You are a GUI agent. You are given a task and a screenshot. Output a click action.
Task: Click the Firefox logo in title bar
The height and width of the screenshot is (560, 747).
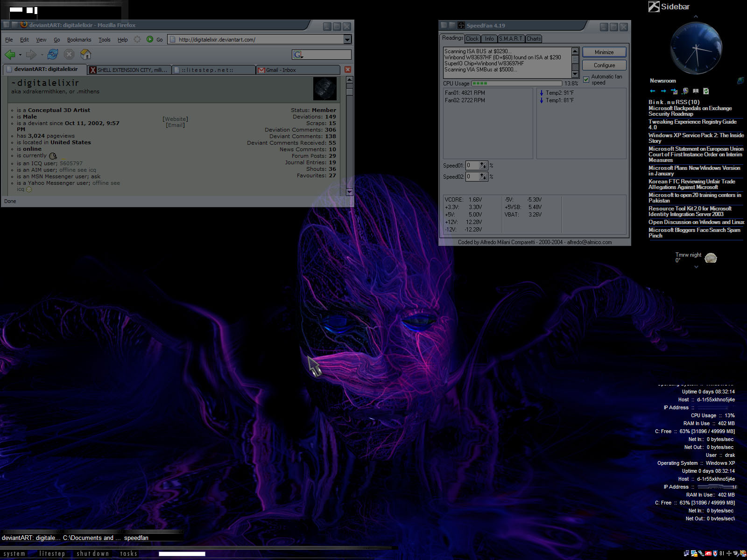pyautogui.click(x=24, y=25)
